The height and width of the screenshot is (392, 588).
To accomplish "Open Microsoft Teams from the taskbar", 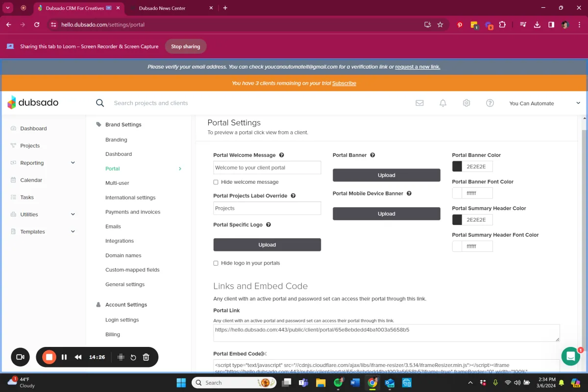I will [x=303, y=383].
